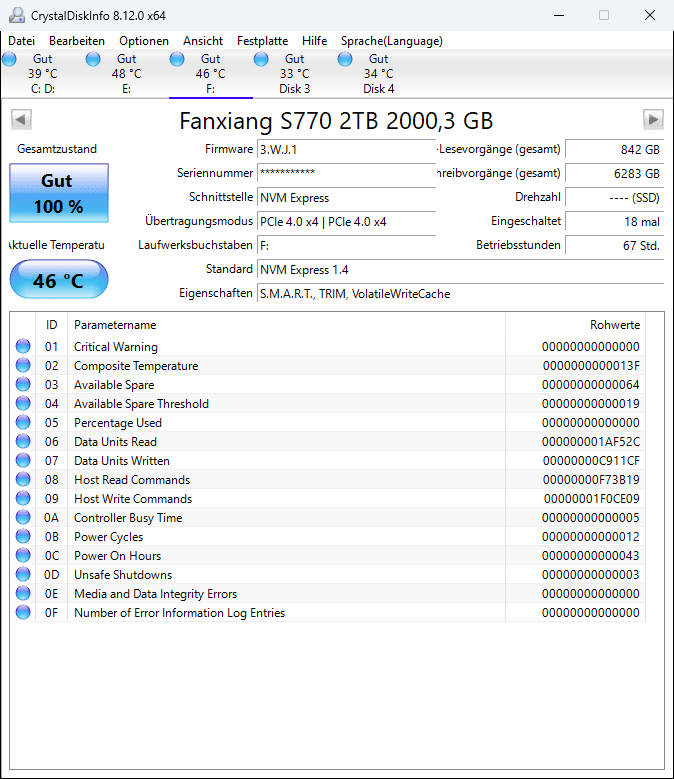Click the Eigenschaften field S.M.A.R.T., TRIM
This screenshot has height=779, width=674.
[x=460, y=294]
